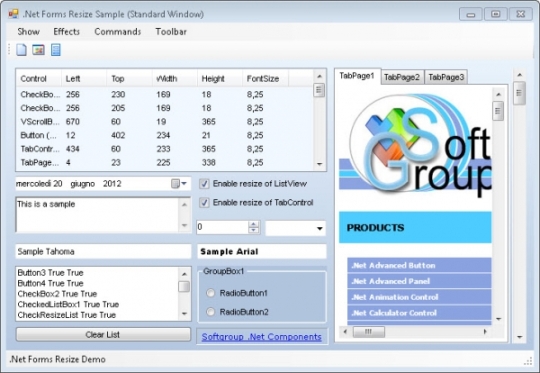Open the Toolbar menu

click(171, 32)
